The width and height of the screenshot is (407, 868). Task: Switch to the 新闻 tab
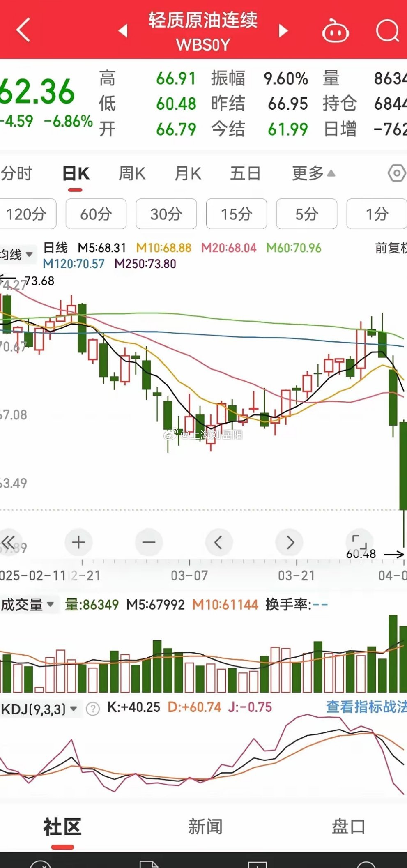tap(205, 827)
